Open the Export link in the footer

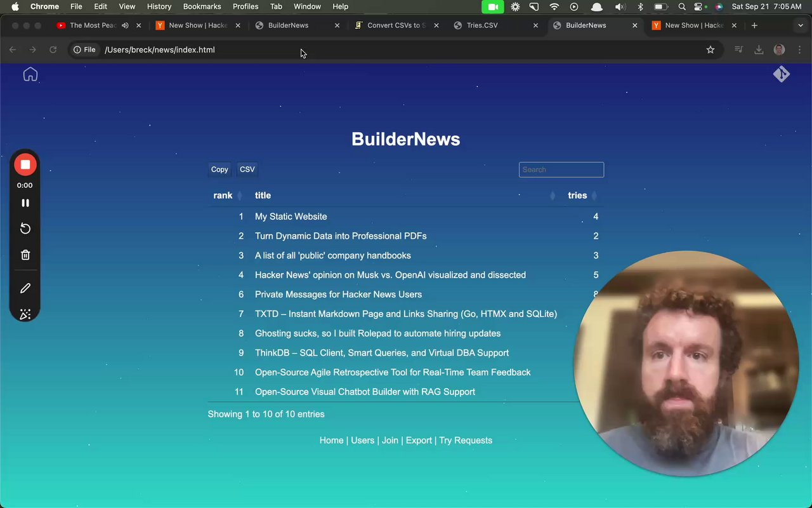[419, 440]
